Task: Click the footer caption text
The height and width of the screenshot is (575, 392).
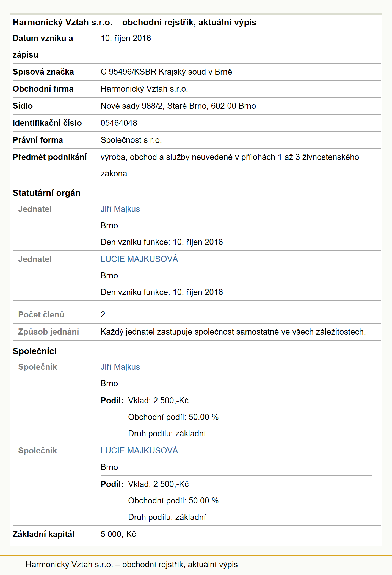Action: [x=132, y=565]
